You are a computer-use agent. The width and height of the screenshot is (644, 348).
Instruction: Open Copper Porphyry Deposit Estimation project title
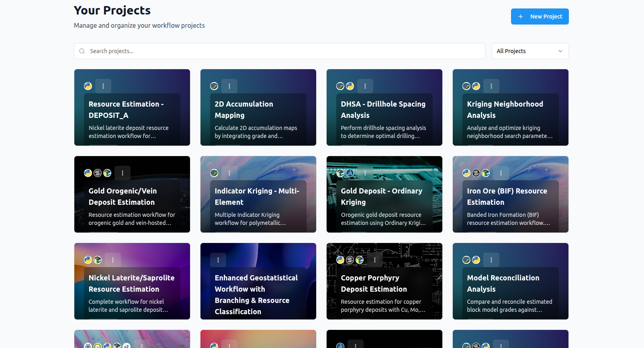[x=374, y=283]
